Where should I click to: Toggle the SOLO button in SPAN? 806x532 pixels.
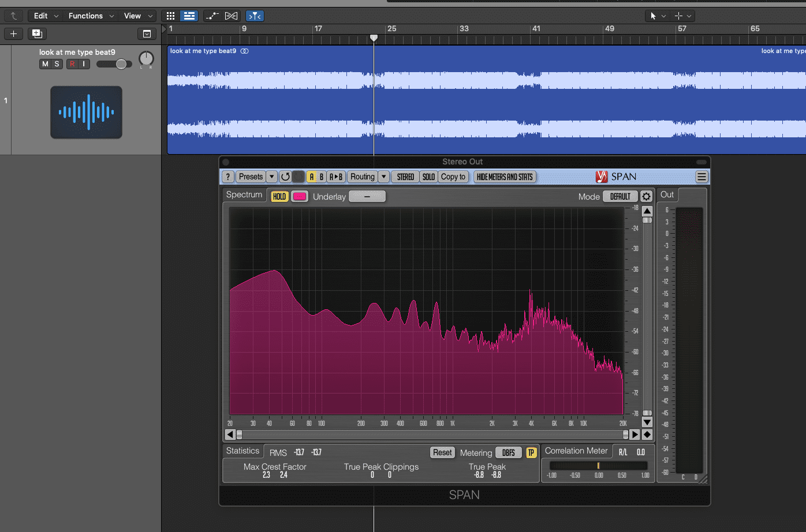[428, 177]
